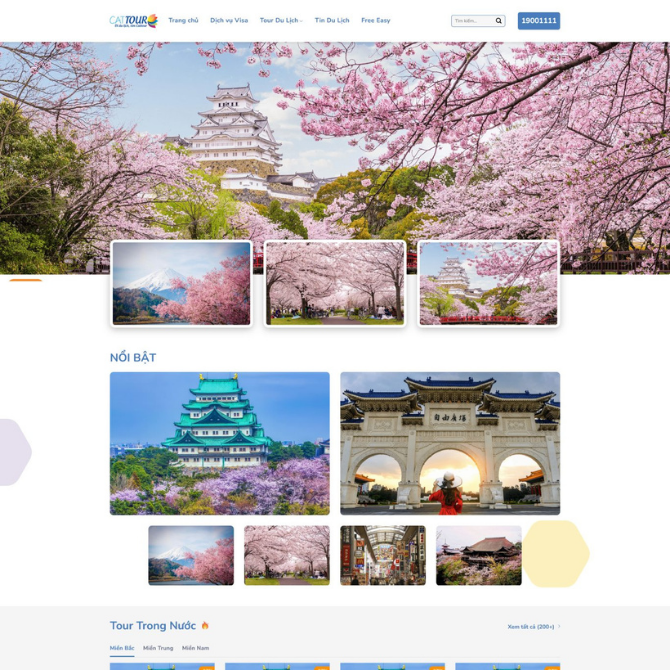Click the fire icon beside Tour Trong Nước
Screen dimensions: 670x670
(205, 626)
